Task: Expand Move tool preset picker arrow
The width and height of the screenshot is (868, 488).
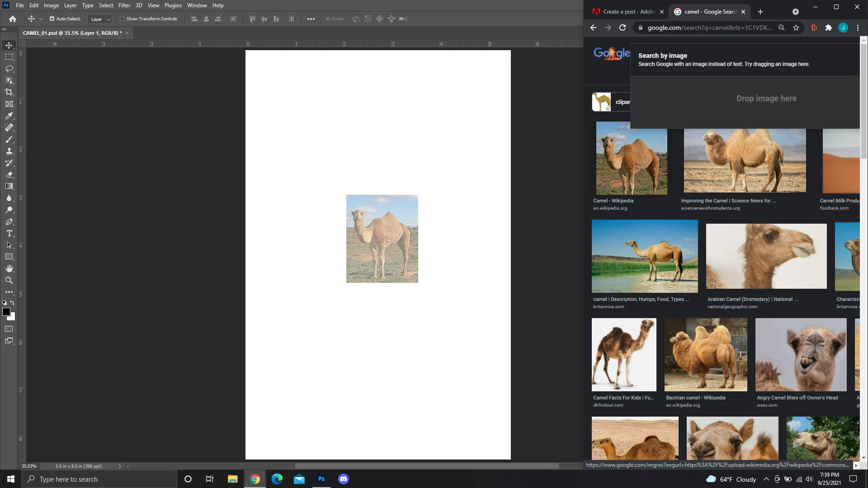Action: [x=41, y=19]
